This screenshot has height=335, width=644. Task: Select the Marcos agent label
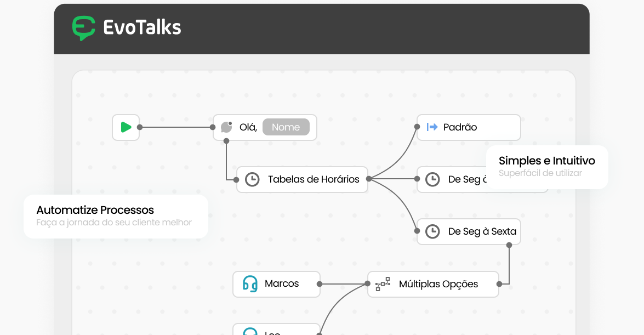pos(282,283)
